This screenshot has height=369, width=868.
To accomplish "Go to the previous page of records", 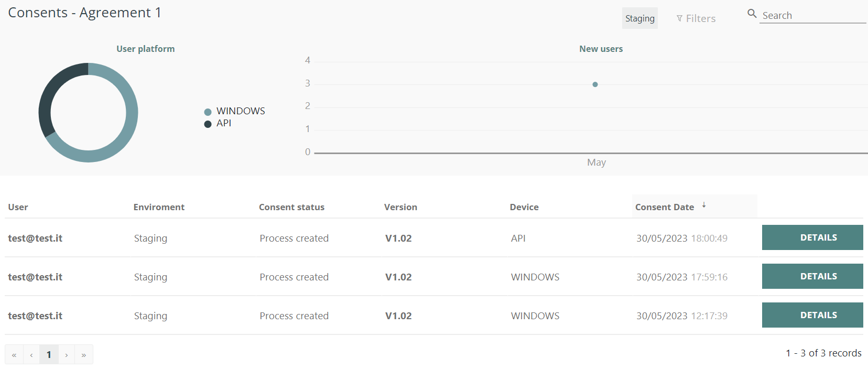I will point(31,355).
